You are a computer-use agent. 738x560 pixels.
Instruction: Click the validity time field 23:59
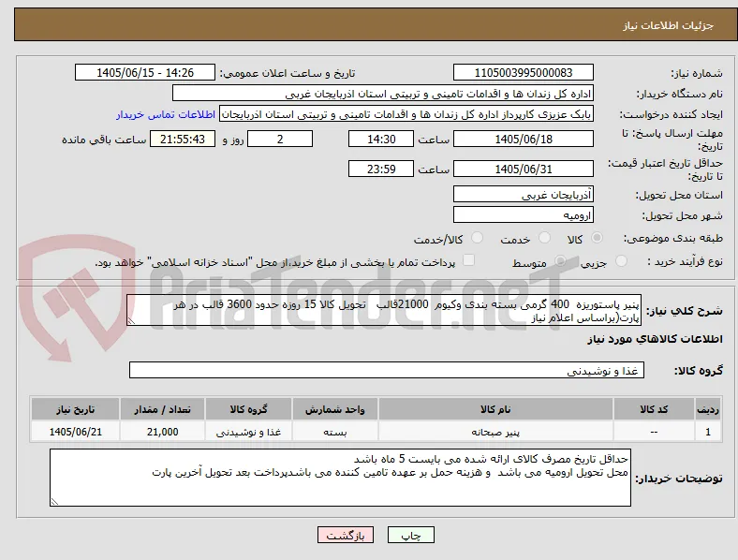click(381, 169)
